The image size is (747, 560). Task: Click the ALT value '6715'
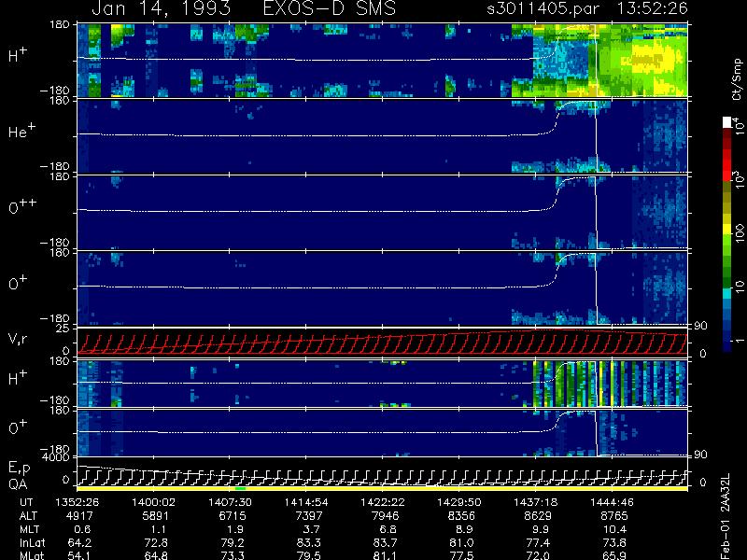pyautogui.click(x=233, y=516)
